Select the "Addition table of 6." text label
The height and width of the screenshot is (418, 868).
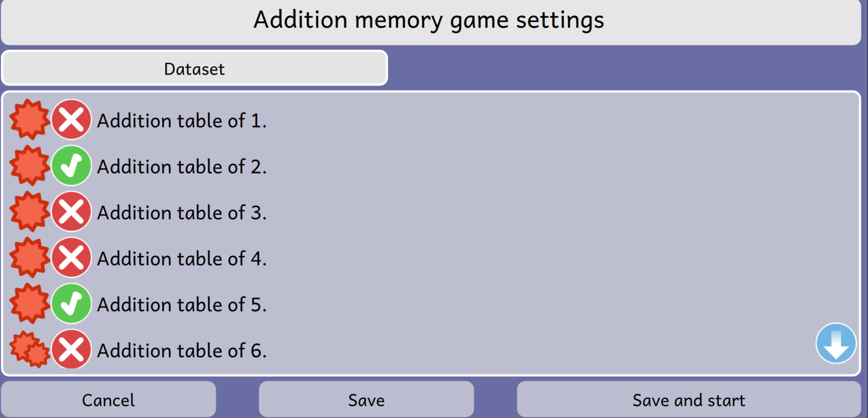pyautogui.click(x=182, y=351)
